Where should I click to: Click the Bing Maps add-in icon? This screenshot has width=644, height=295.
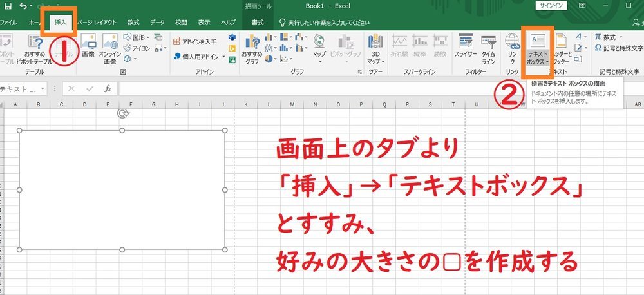pyautogui.click(x=232, y=48)
